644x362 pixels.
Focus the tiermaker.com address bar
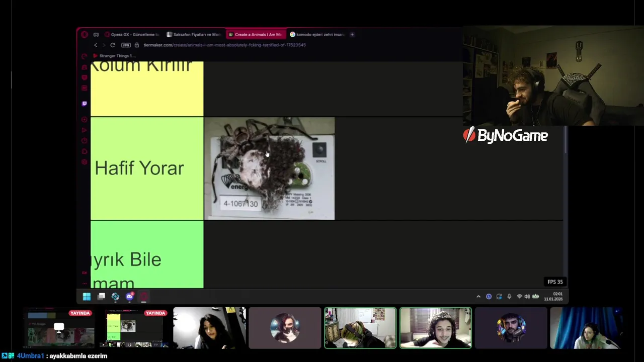(224, 45)
